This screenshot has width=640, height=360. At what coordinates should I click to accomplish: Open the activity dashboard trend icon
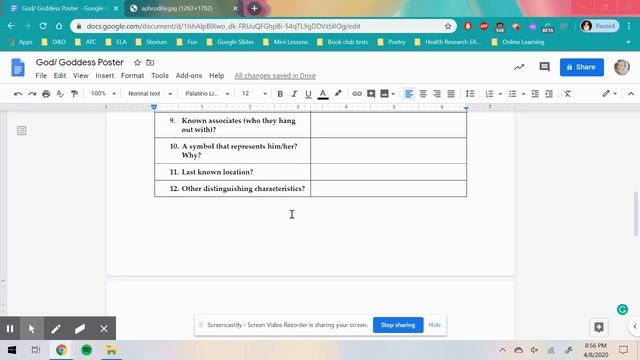click(x=519, y=67)
